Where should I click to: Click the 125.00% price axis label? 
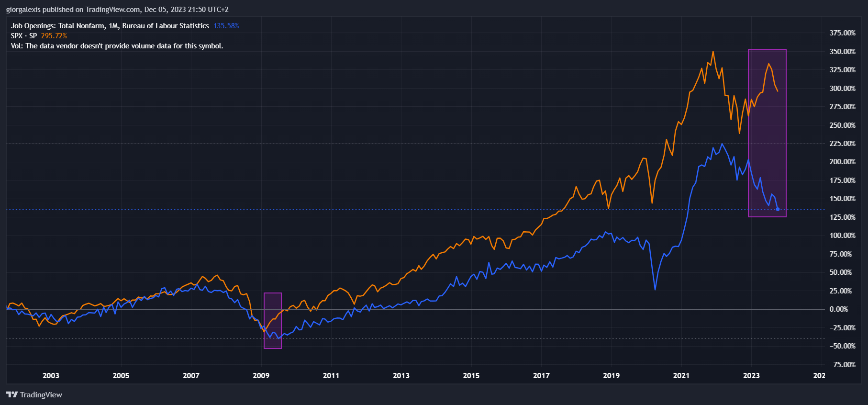tap(842, 217)
